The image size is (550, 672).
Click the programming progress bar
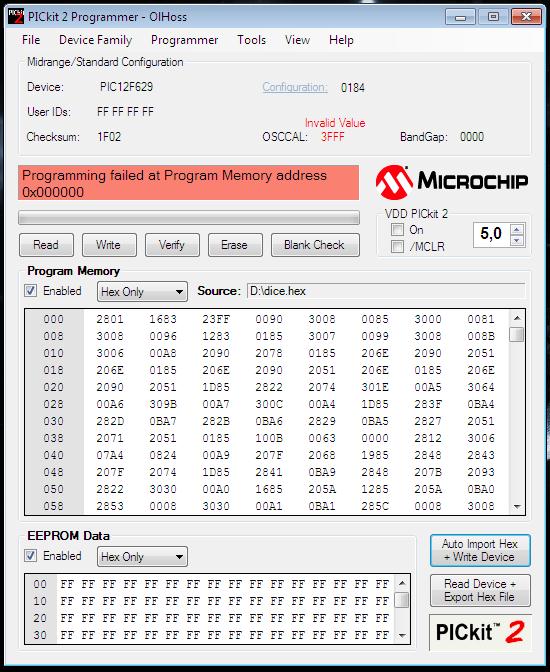(189, 218)
